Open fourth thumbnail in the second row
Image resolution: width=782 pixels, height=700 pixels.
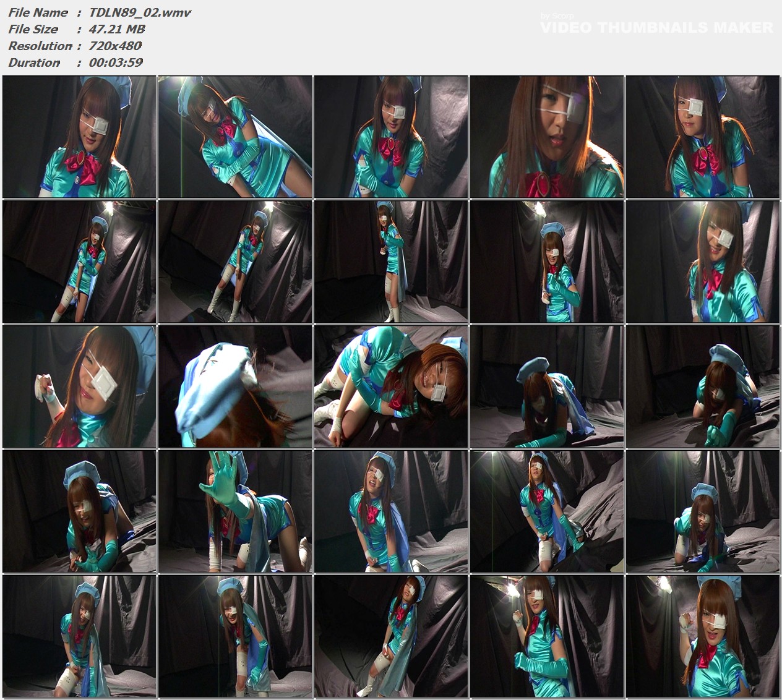pos(547,262)
